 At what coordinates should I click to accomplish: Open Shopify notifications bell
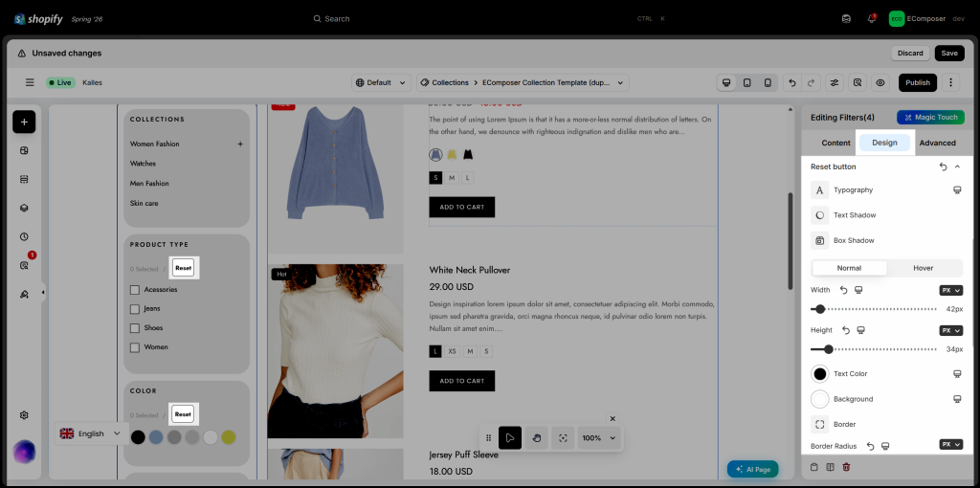coord(871,19)
